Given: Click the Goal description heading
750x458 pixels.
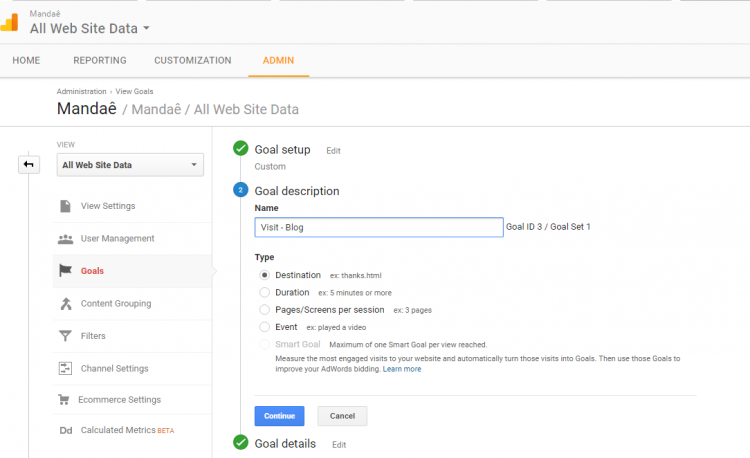Looking at the screenshot, I should point(297,191).
